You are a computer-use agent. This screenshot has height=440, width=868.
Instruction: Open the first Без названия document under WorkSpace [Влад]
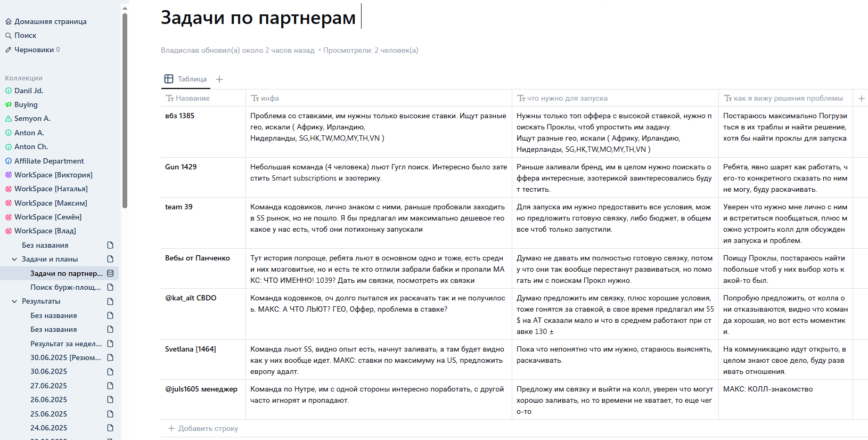[45, 245]
